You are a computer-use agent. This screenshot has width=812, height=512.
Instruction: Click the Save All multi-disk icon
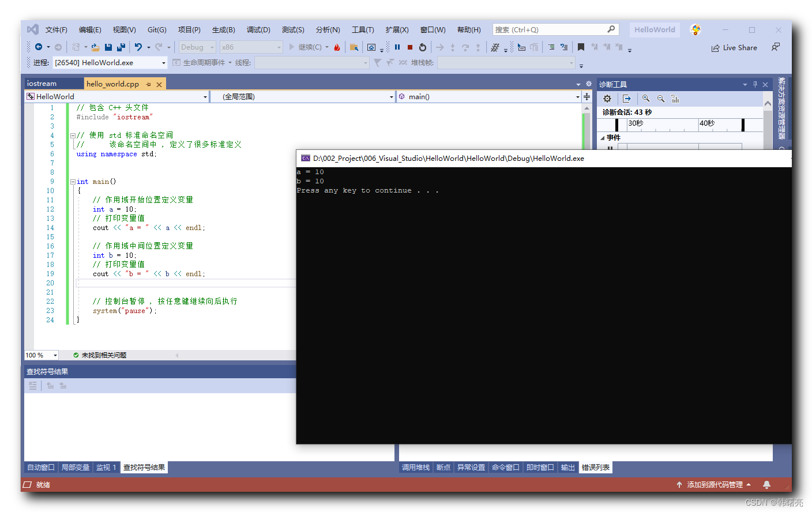121,47
